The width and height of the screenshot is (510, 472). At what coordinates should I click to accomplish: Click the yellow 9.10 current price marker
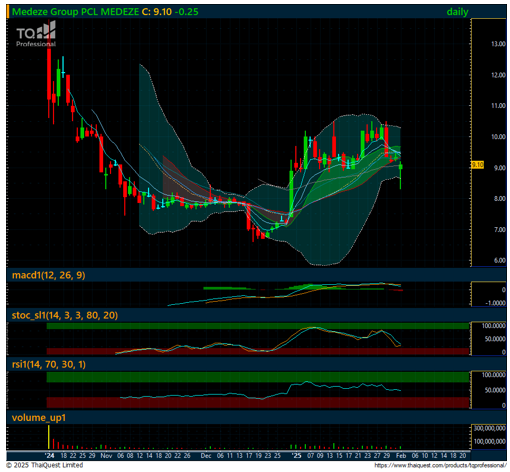point(477,165)
